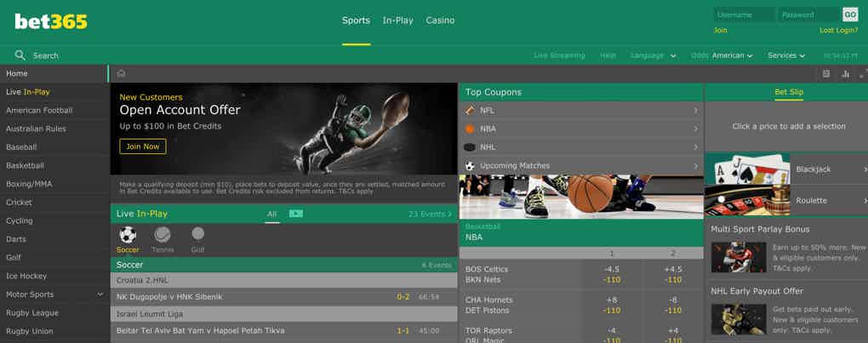Click the bet365 logo
This screenshot has height=343, width=868.
[51, 21]
